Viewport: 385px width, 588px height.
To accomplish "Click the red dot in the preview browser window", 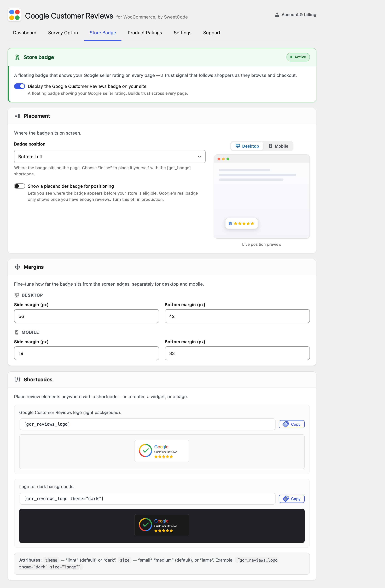I will coord(219,159).
